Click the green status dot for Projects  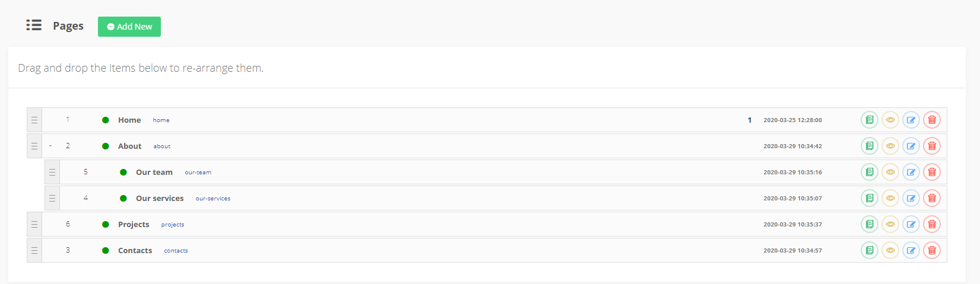tap(106, 225)
